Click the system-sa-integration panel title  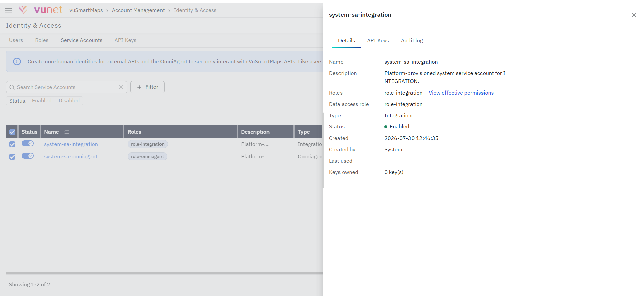click(x=360, y=15)
